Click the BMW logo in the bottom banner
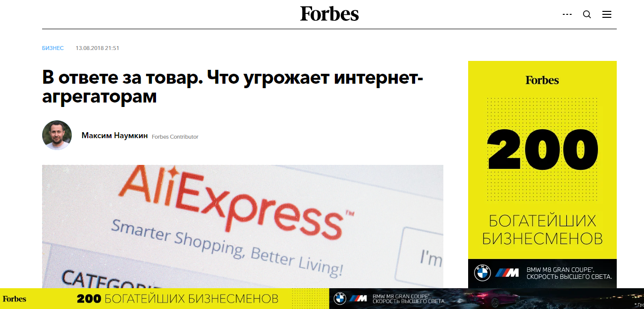 point(339,299)
